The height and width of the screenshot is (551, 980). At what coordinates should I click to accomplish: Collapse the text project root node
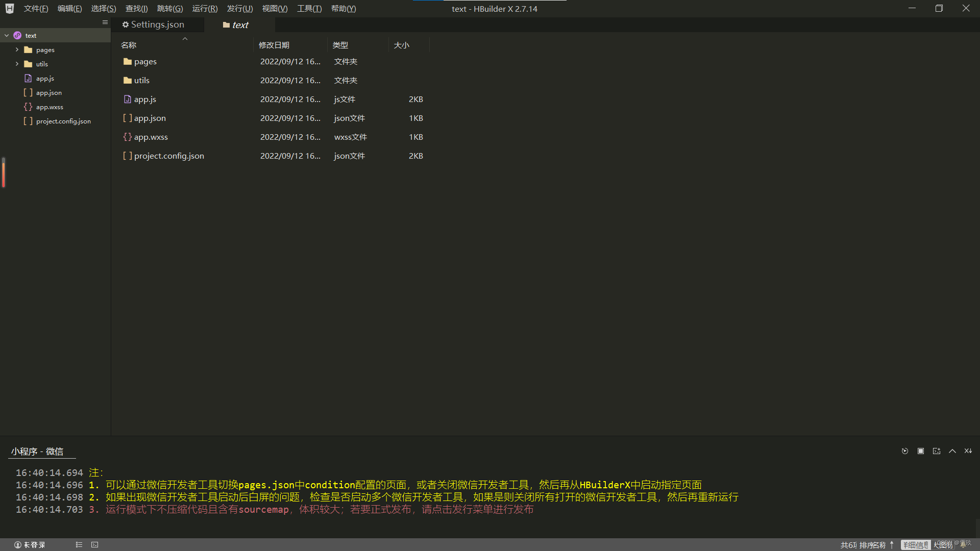pyautogui.click(x=7, y=35)
